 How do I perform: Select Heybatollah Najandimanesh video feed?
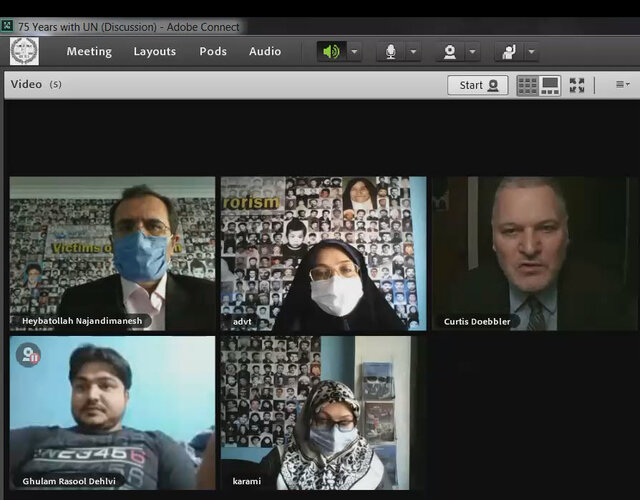point(112,253)
